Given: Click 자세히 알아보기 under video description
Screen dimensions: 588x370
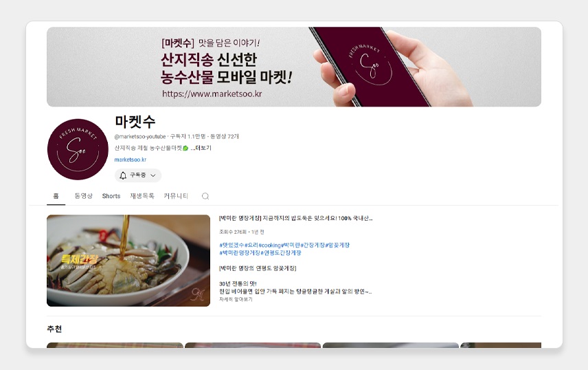Looking at the screenshot, I should [236, 299].
